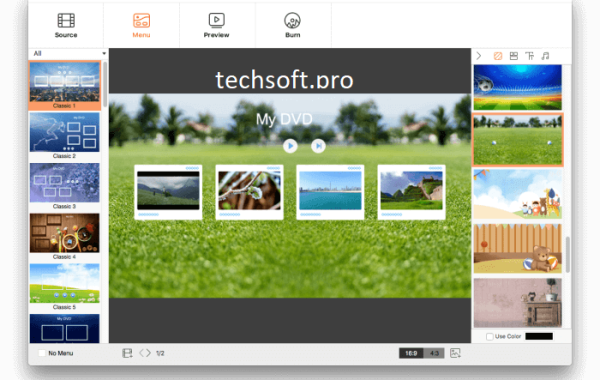Image resolution: width=600 pixels, height=380 pixels.
Task: Open the black background color swatch
Action: pyautogui.click(x=539, y=336)
